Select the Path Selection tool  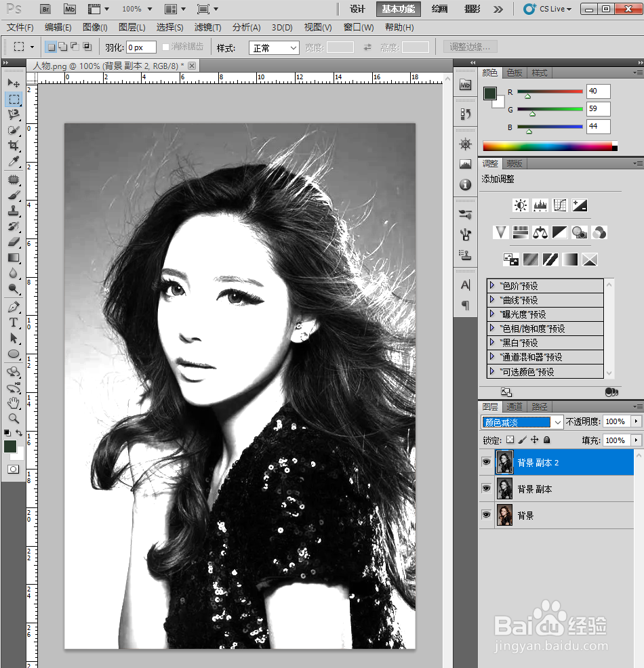[x=14, y=338]
